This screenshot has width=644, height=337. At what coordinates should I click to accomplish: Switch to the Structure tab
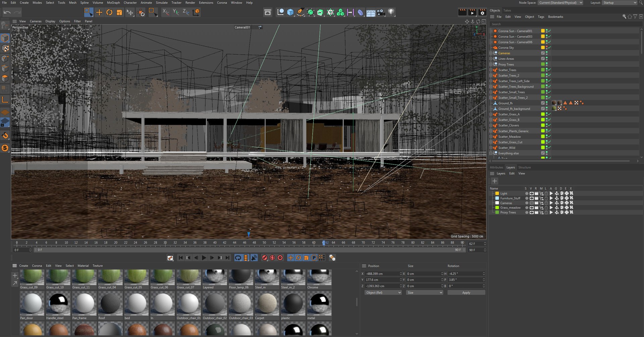click(525, 167)
